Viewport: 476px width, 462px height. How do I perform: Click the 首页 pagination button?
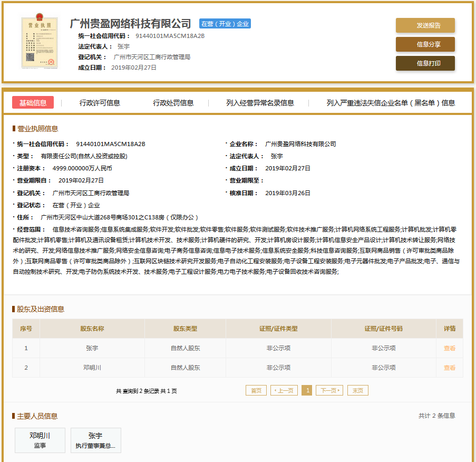tap(256, 390)
